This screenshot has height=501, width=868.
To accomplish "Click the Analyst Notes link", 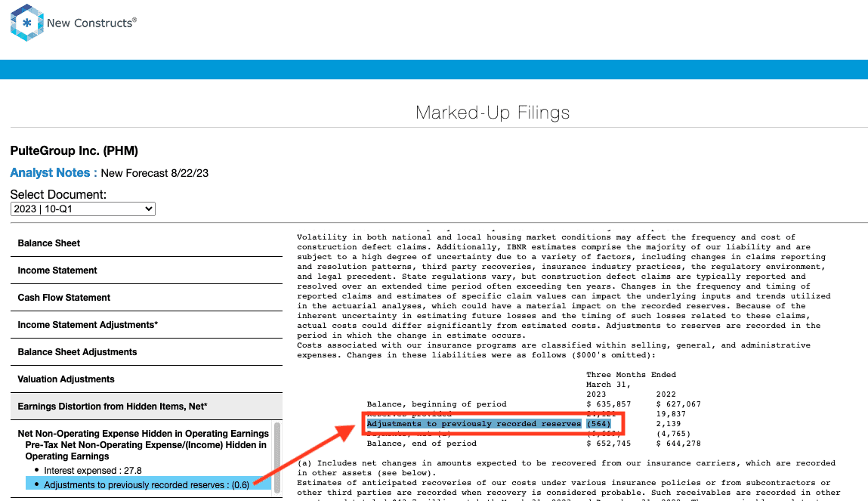I will 54,173.
